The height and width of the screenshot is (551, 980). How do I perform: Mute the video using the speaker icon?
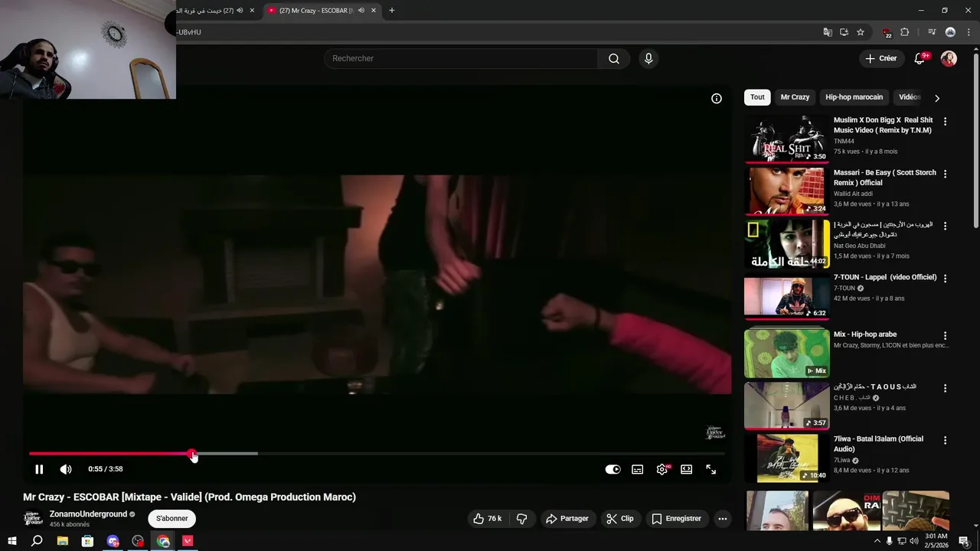point(66,469)
